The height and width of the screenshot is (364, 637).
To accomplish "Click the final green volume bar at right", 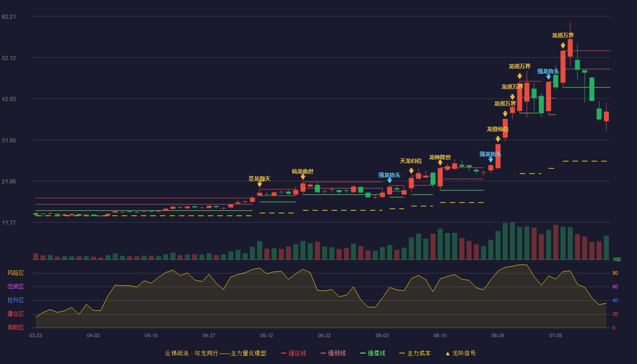I will click(x=606, y=248).
